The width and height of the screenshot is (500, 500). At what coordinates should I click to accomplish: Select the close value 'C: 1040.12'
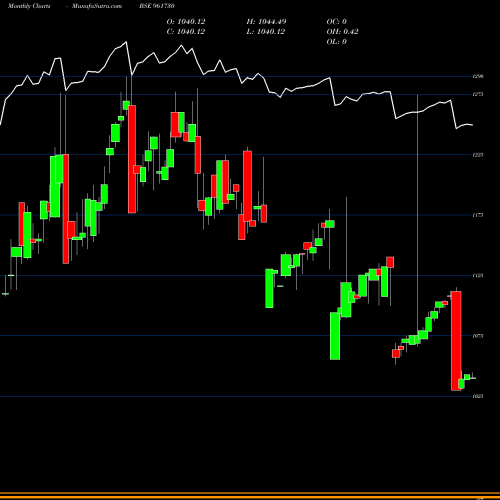pyautogui.click(x=186, y=32)
